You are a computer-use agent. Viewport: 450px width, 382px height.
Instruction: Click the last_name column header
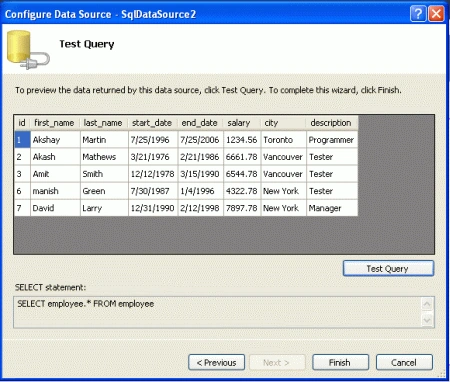tap(104, 123)
